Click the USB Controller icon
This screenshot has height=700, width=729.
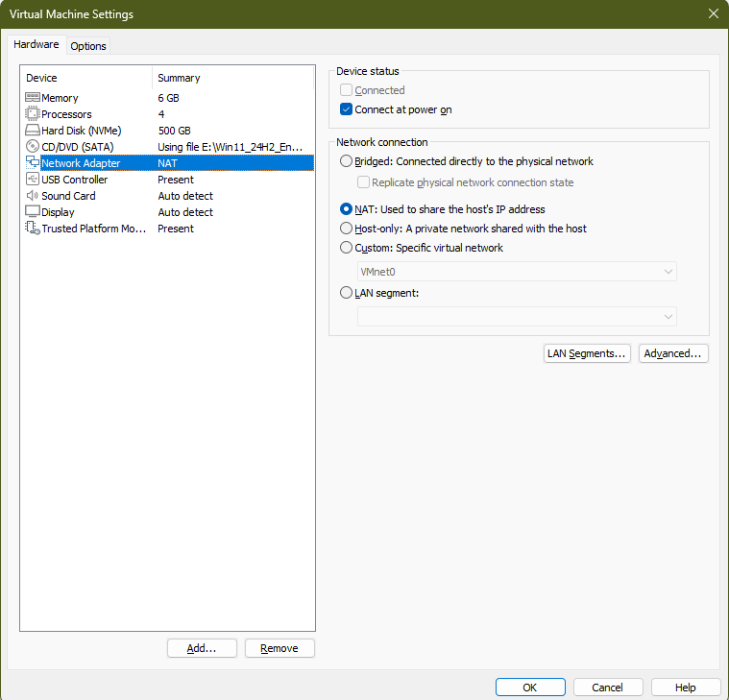33,180
